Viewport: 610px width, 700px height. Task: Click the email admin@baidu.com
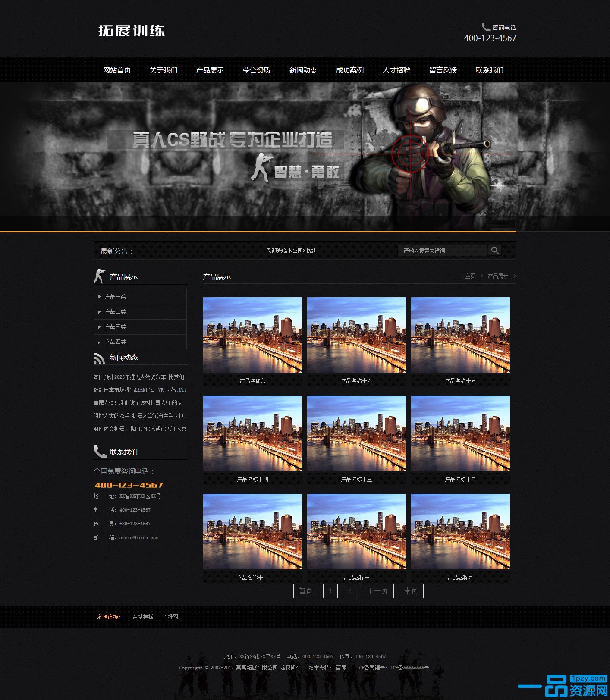[x=139, y=537]
